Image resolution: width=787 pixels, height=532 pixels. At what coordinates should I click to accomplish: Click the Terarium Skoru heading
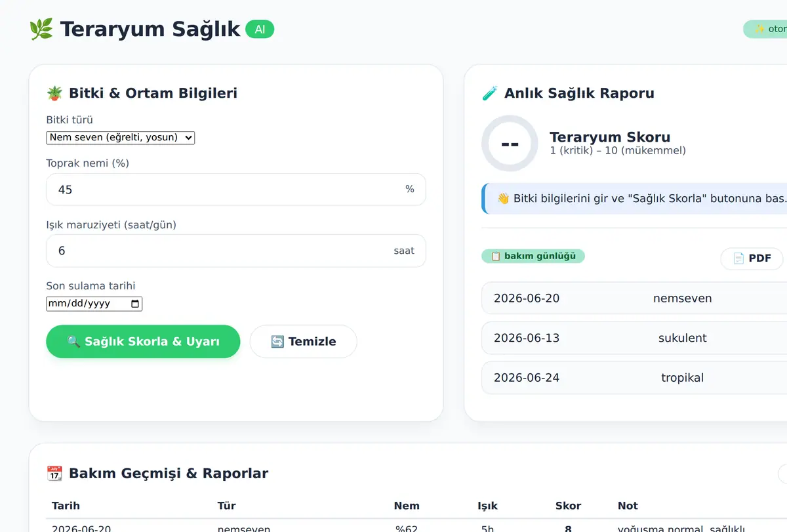pos(610,137)
